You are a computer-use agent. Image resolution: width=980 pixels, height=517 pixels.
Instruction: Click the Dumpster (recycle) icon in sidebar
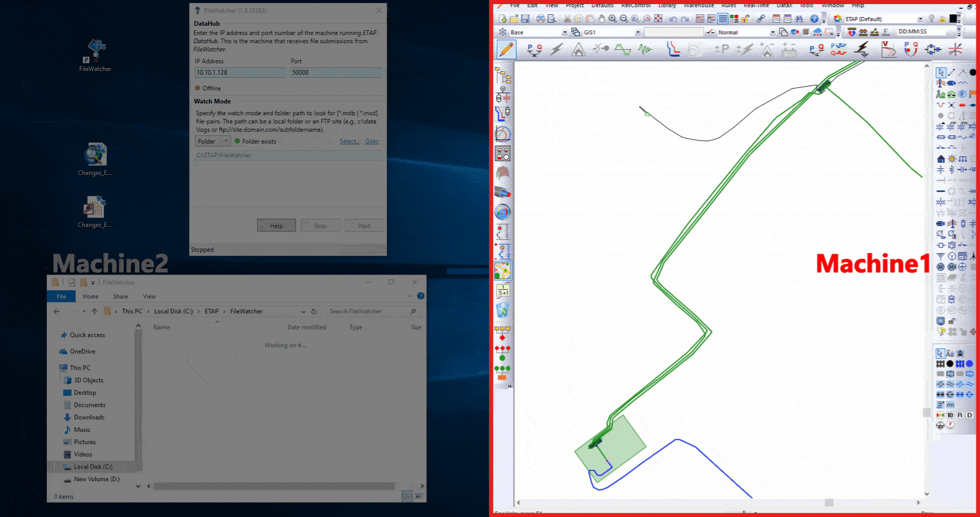pos(502,310)
